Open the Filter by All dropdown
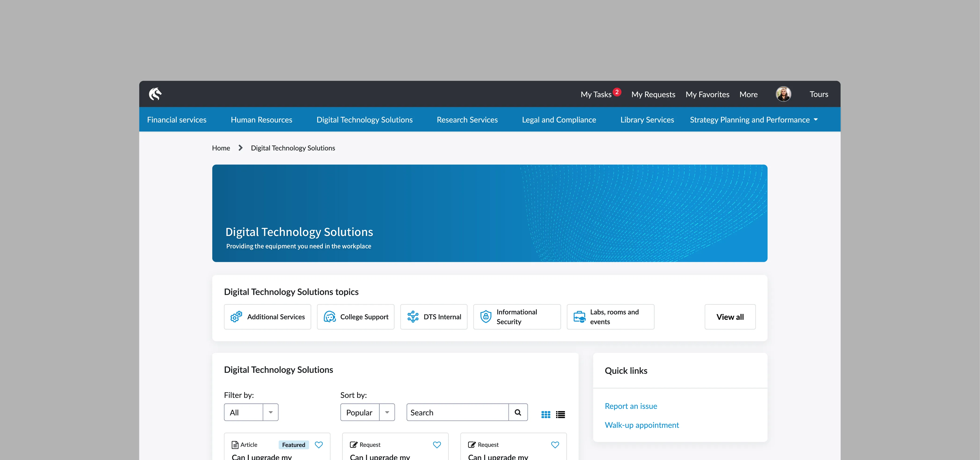The height and width of the screenshot is (460, 980). 251,412
